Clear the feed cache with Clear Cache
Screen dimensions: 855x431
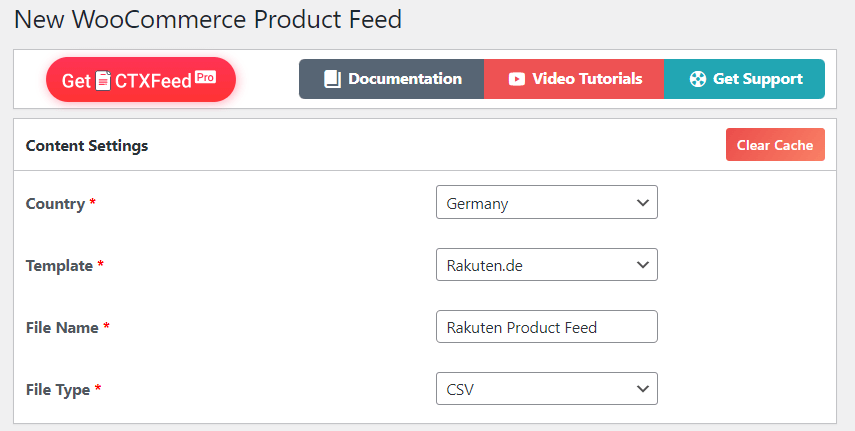click(x=775, y=145)
